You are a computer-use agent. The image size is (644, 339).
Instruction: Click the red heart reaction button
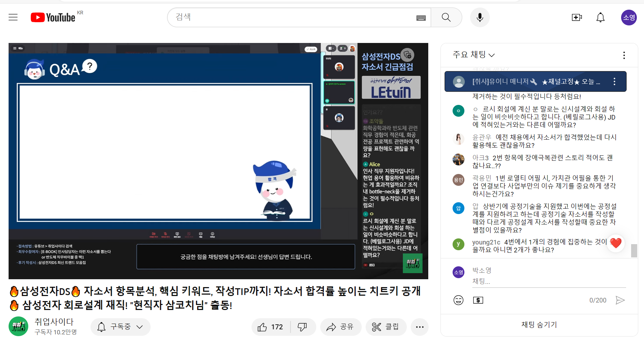coord(616,243)
